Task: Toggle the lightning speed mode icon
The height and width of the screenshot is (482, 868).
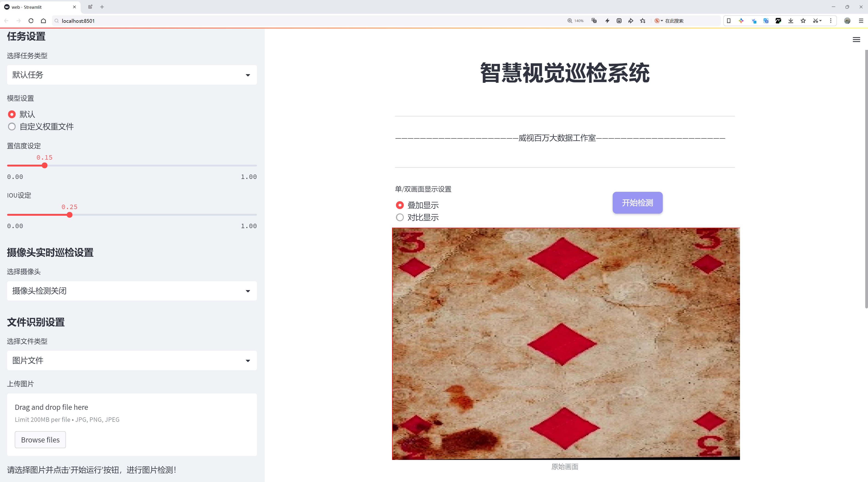Action: [x=607, y=21]
